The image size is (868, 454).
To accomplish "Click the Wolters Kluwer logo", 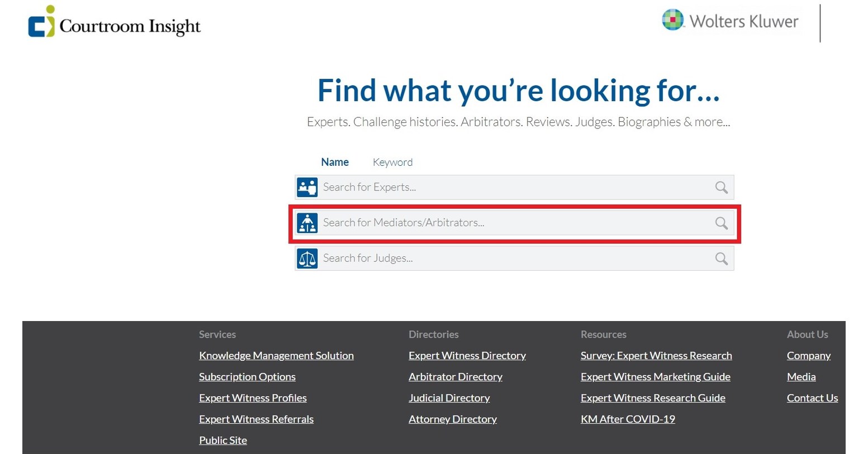I will click(730, 21).
